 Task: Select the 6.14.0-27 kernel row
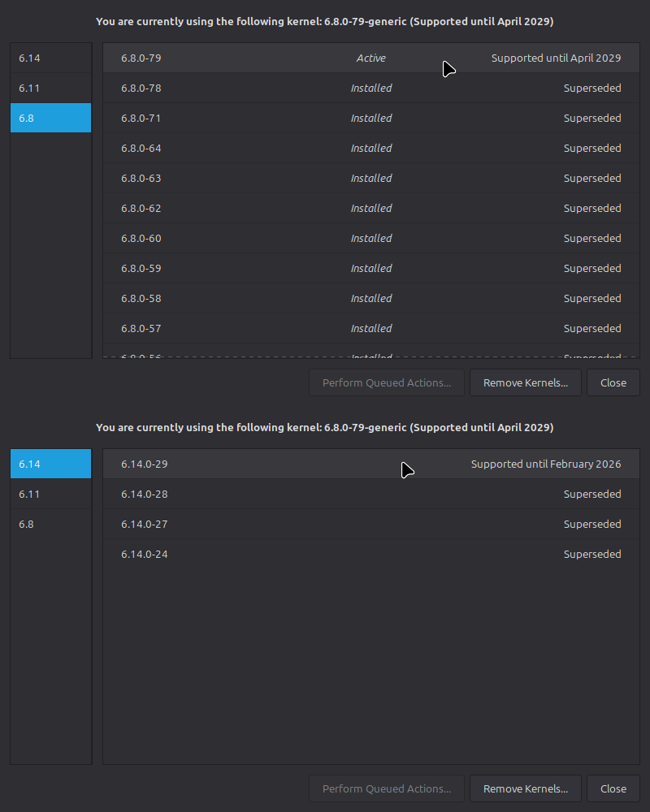coord(371,524)
